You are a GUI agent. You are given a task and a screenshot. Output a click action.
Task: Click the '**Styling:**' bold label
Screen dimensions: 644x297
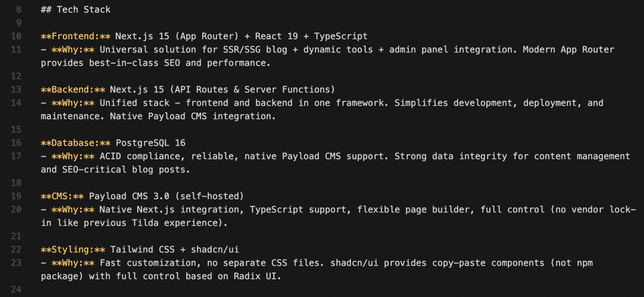click(73, 250)
